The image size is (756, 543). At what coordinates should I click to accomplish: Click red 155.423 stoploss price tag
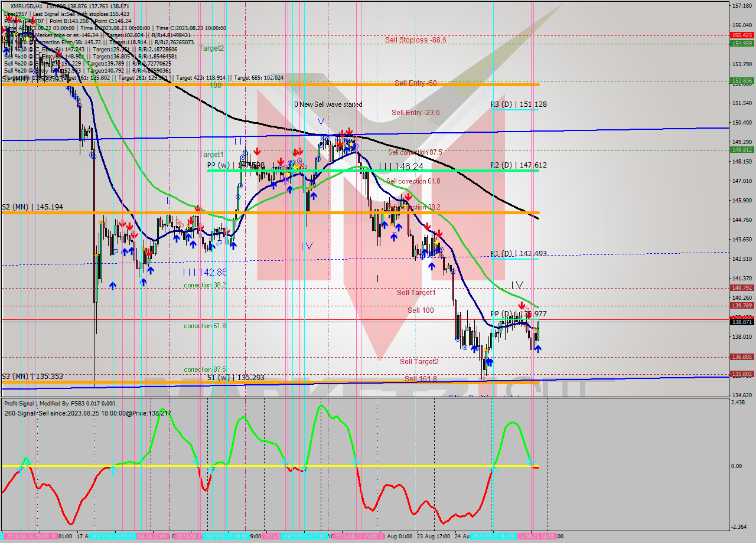pos(741,35)
